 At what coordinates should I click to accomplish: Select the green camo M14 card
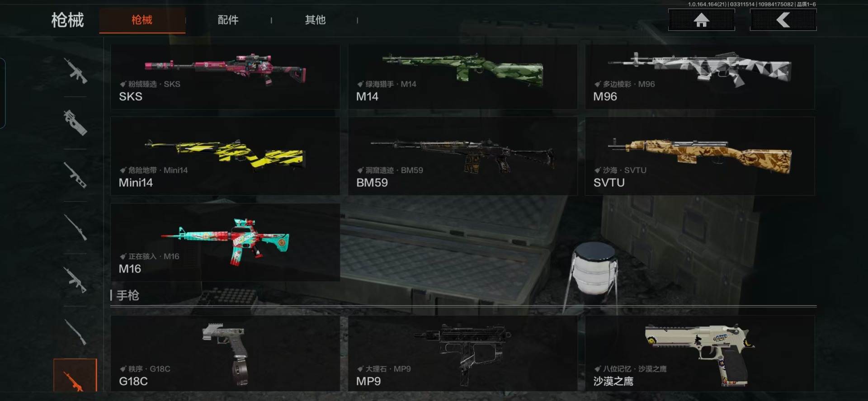pos(462,76)
